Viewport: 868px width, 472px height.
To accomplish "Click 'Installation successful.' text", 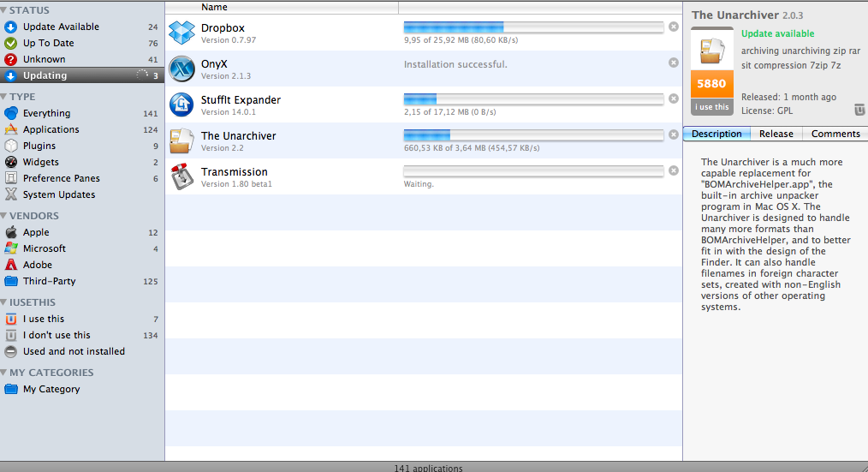I will click(455, 65).
